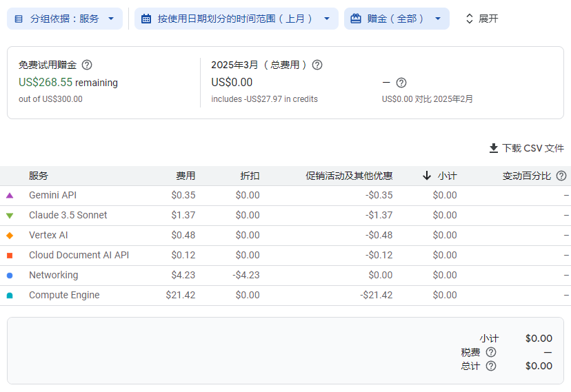The height and width of the screenshot is (392, 571).
Task: Click US$268.55 remaining credit amount
Action: tap(46, 83)
